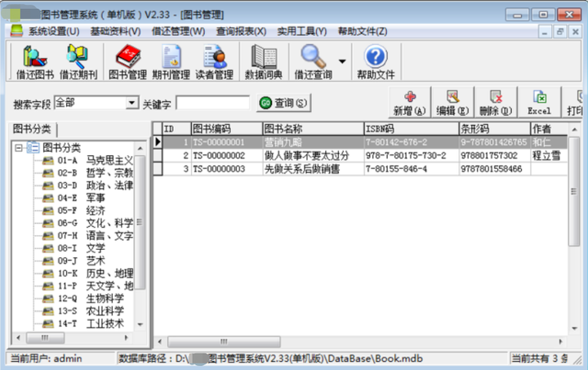Viewport: 588px width, 370px height.
Task: Collapse the 图书分类 tree root node
Action: (18, 148)
